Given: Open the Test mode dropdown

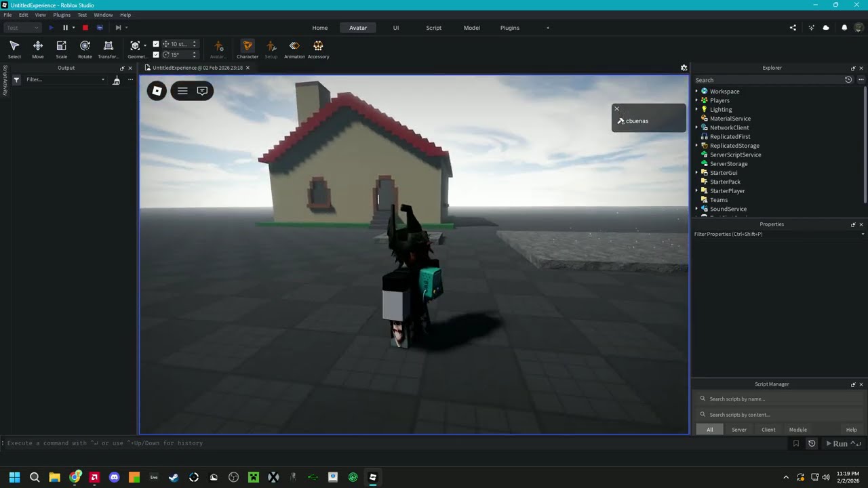Looking at the screenshot, I should [x=22, y=28].
